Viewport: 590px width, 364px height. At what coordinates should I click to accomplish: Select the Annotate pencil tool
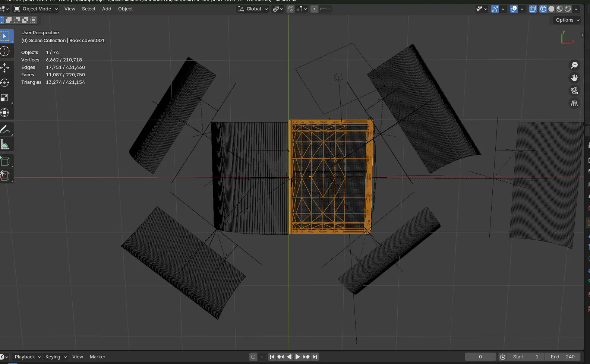[5, 130]
